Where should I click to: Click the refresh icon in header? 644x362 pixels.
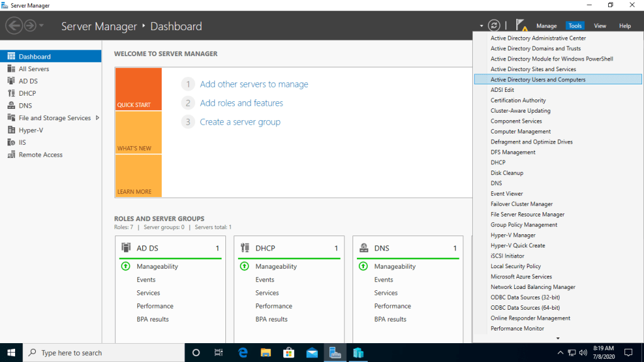[x=495, y=26]
